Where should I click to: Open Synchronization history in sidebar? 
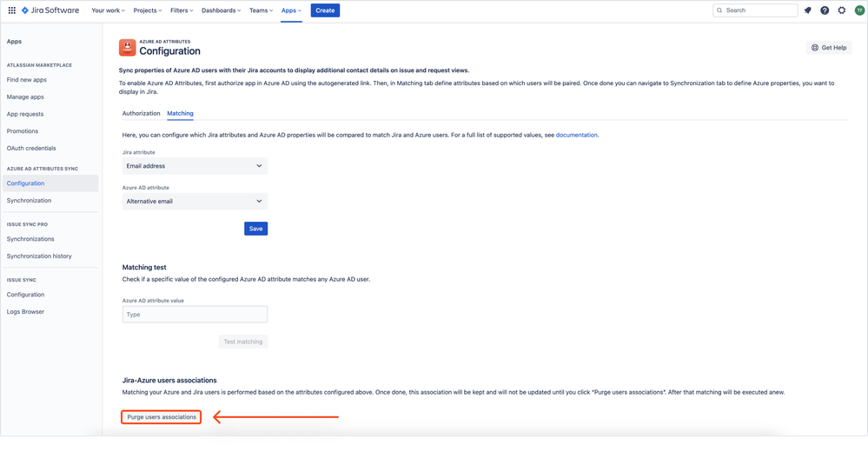click(x=39, y=256)
